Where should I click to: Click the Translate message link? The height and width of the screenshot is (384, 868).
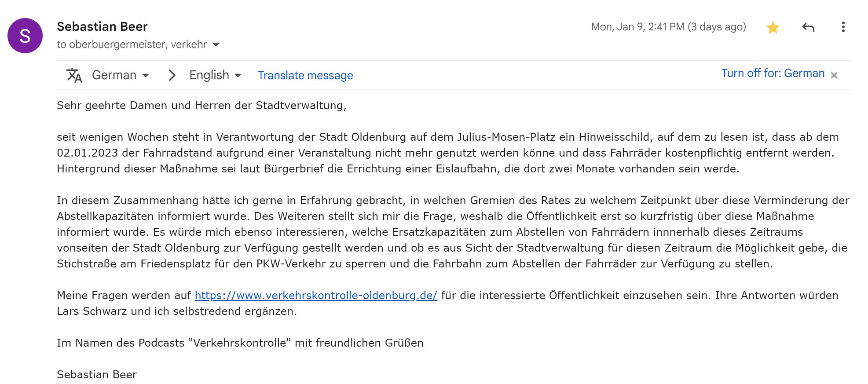click(x=305, y=76)
